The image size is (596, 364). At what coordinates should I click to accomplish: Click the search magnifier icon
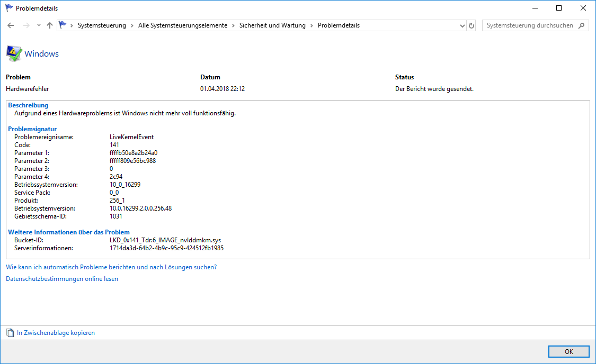[582, 25]
